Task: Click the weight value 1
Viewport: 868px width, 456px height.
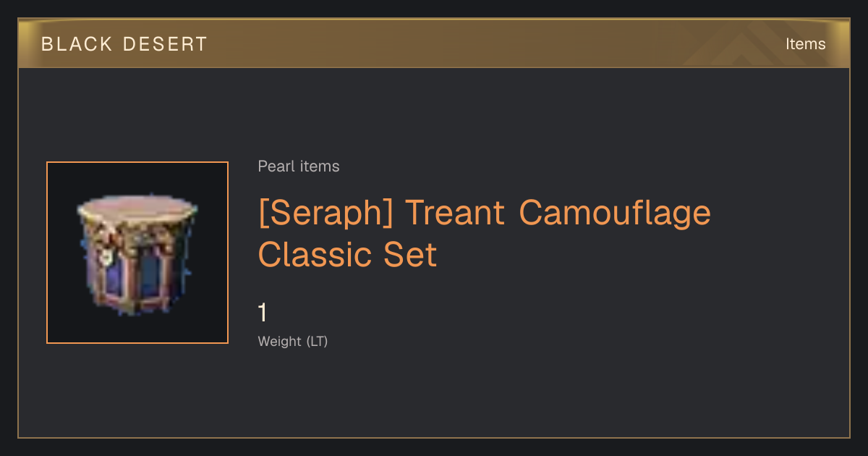Action: click(263, 313)
